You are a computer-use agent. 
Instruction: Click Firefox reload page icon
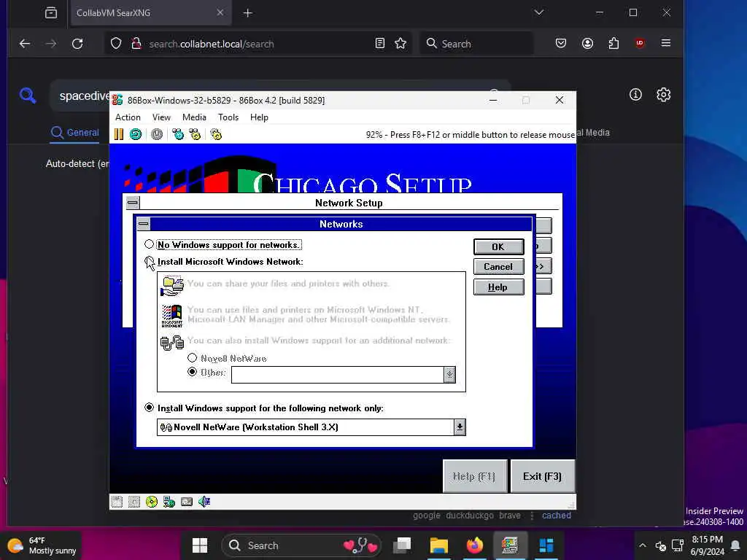[x=77, y=44]
